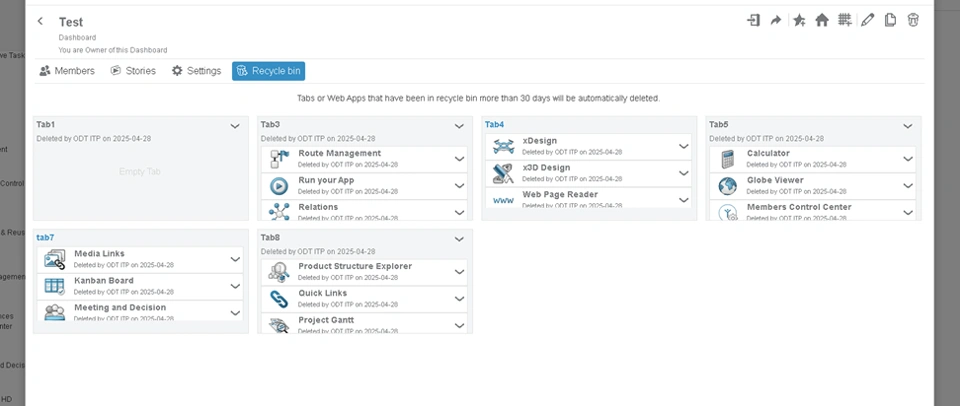Click the login door arrow icon
This screenshot has width=960, height=406.
753,20
